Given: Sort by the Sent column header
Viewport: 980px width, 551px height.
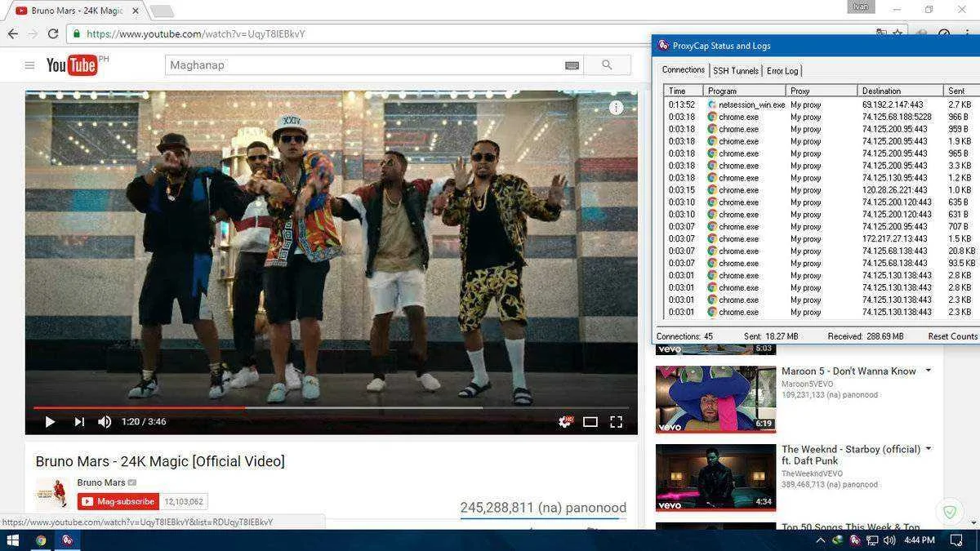Looking at the screenshot, I should pos(960,91).
